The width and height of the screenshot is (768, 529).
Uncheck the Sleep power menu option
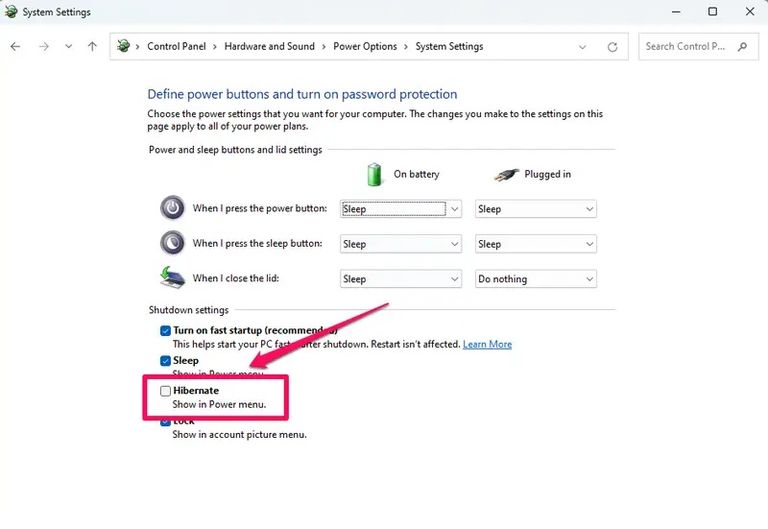click(165, 361)
